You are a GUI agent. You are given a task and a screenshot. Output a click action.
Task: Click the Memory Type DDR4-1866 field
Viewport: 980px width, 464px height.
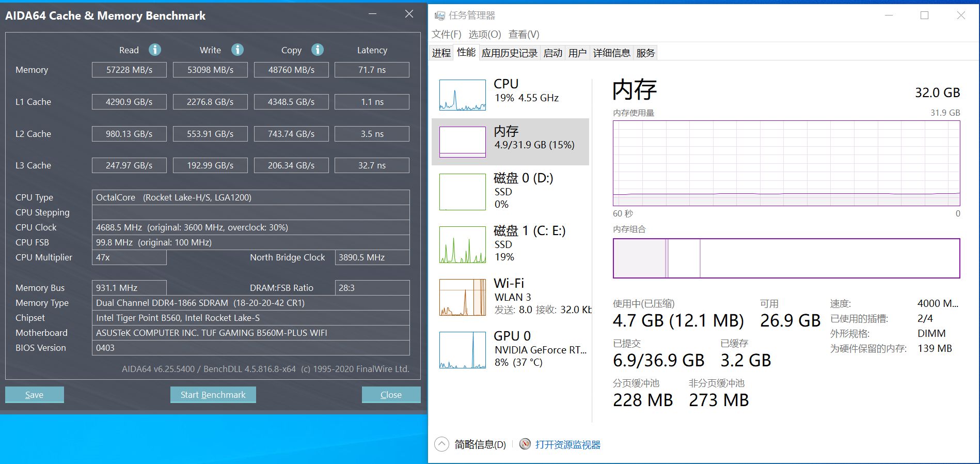251,303
